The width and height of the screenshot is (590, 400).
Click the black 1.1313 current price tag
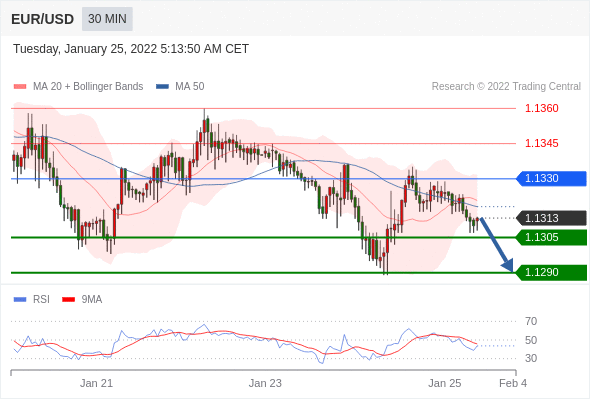tap(551, 218)
